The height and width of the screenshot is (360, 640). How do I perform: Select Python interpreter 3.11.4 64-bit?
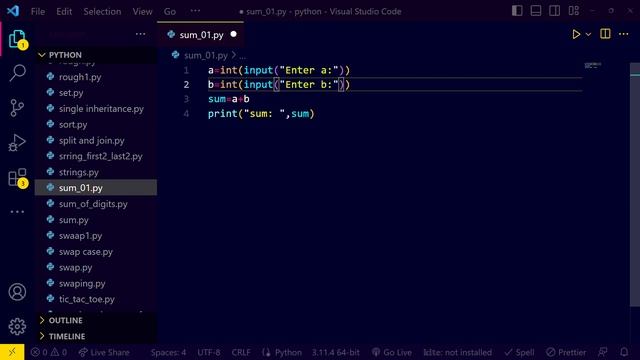336,352
